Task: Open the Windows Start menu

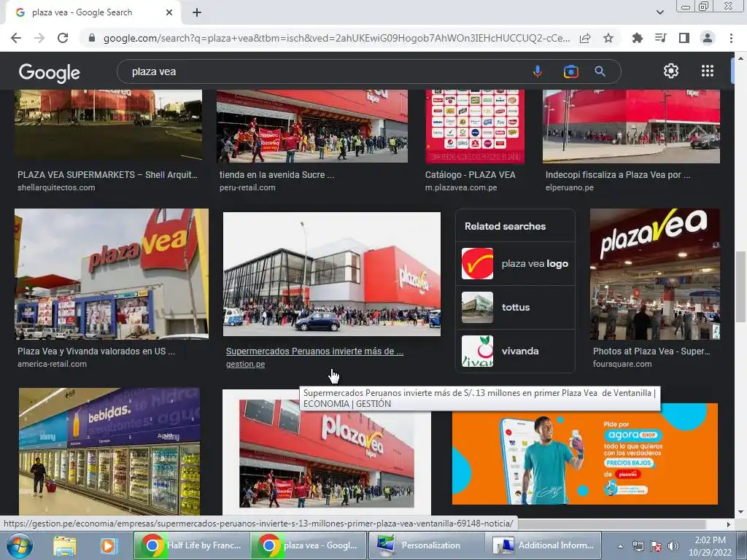Action: (x=18, y=545)
